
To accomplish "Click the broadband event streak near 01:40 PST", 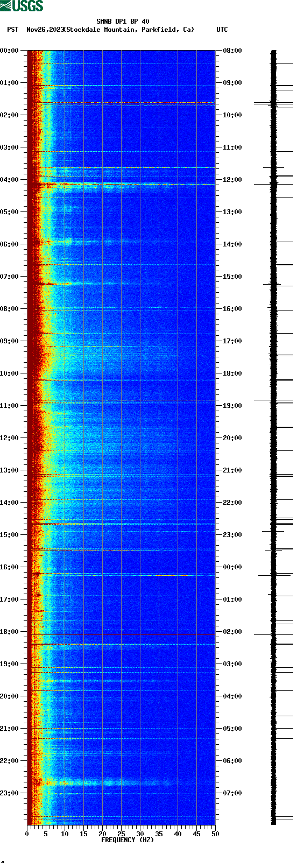I will [121, 102].
